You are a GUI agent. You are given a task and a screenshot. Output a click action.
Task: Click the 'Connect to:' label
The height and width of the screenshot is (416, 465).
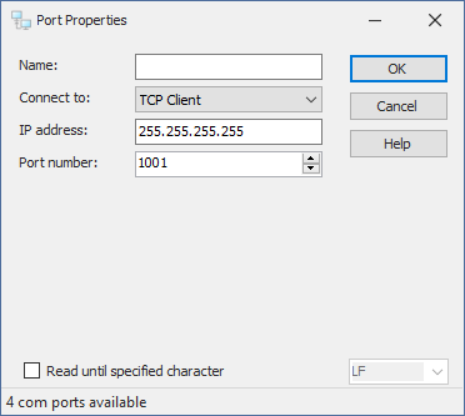[x=55, y=98]
